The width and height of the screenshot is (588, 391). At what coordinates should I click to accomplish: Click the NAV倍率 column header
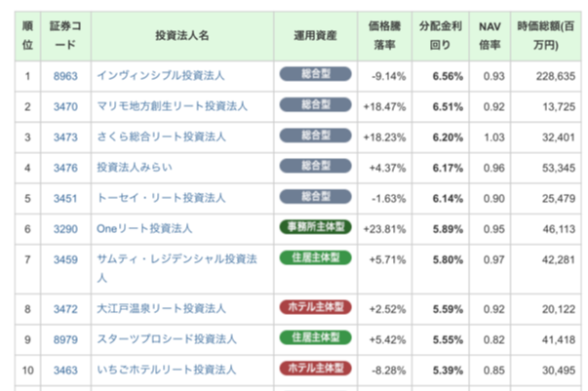490,36
